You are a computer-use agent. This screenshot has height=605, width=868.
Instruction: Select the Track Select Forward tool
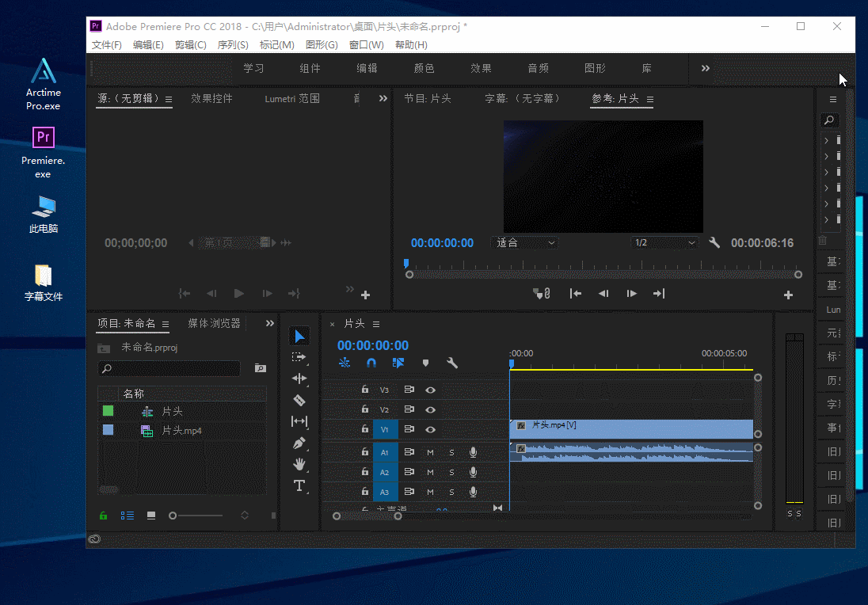pos(299,358)
